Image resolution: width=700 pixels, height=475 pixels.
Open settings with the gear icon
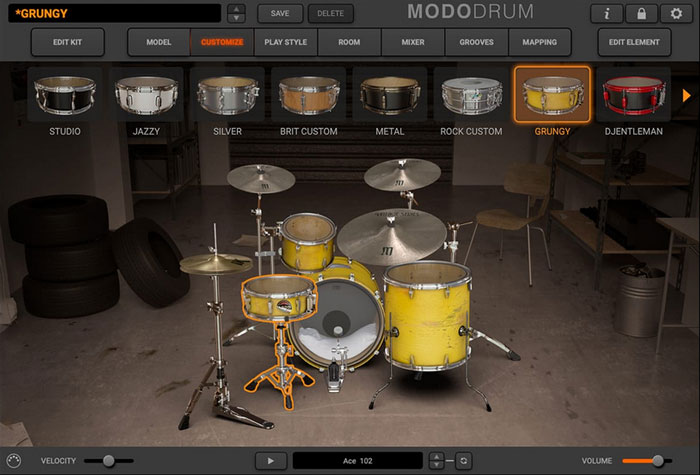pos(676,13)
